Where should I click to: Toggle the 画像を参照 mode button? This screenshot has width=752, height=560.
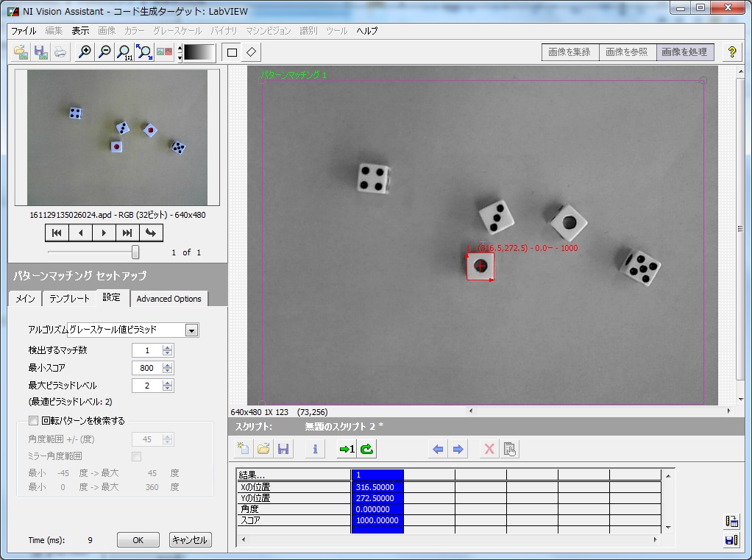(626, 52)
